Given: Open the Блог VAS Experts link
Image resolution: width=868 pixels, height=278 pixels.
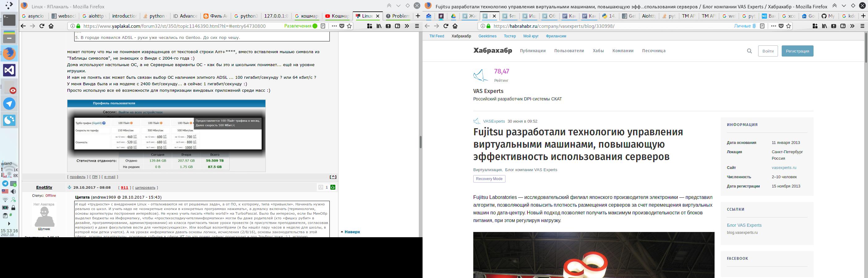Looking at the screenshot, I should 744,225.
